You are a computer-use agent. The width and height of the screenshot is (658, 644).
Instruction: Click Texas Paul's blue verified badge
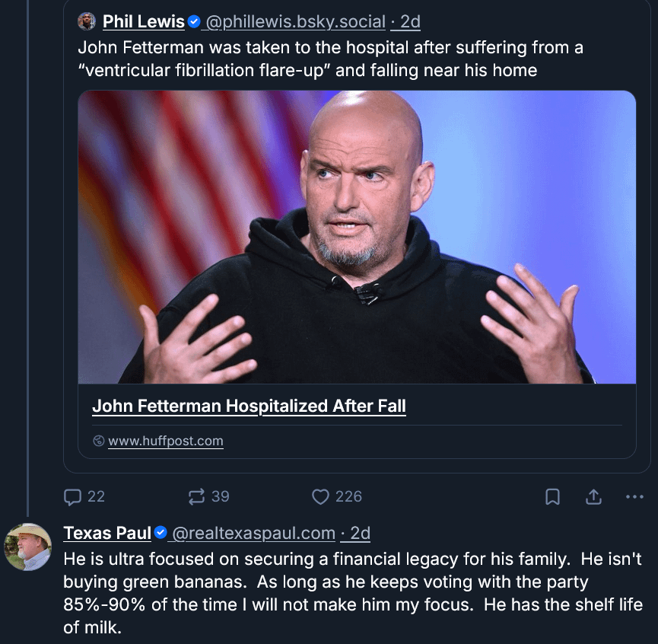click(x=161, y=533)
